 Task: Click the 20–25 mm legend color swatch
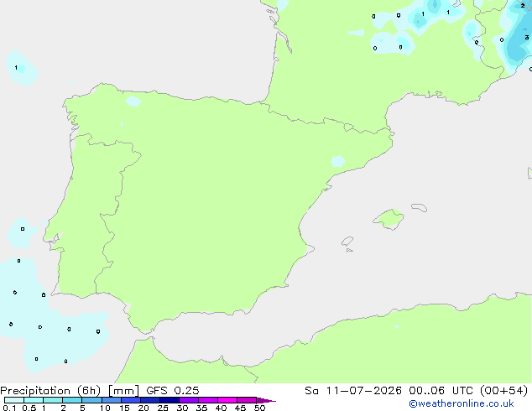(150, 400)
